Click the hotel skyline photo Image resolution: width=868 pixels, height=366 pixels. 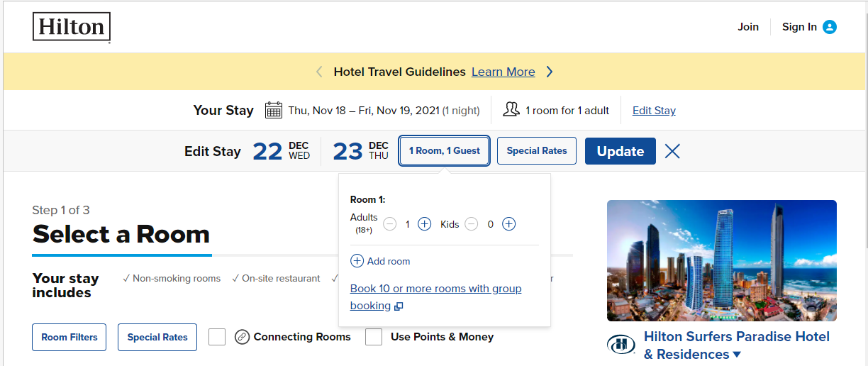point(721,260)
